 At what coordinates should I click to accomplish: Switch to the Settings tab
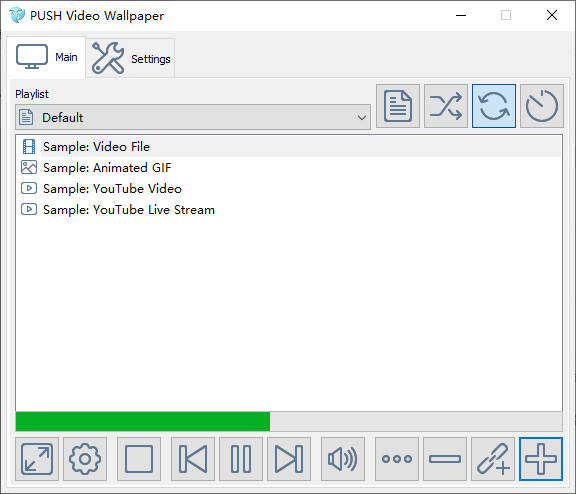[130, 58]
